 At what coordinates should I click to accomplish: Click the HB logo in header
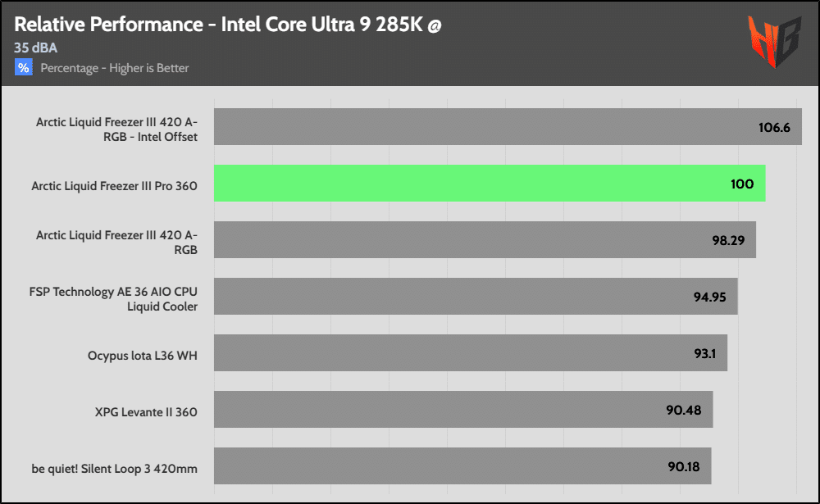774,41
